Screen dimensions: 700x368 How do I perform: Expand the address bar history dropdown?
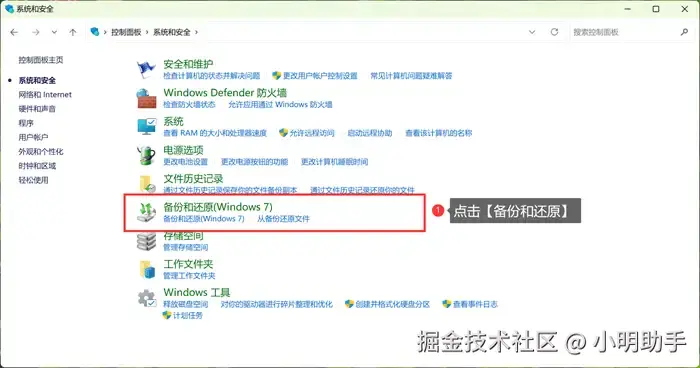pos(532,32)
